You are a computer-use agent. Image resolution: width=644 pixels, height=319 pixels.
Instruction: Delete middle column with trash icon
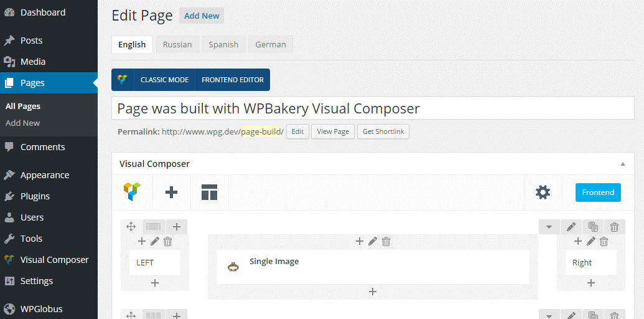(x=386, y=241)
